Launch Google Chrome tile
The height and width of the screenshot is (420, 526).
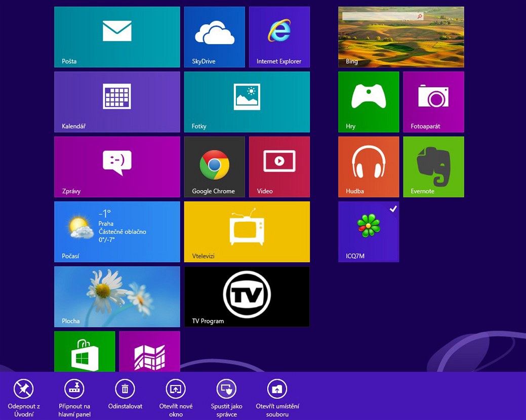pos(214,167)
